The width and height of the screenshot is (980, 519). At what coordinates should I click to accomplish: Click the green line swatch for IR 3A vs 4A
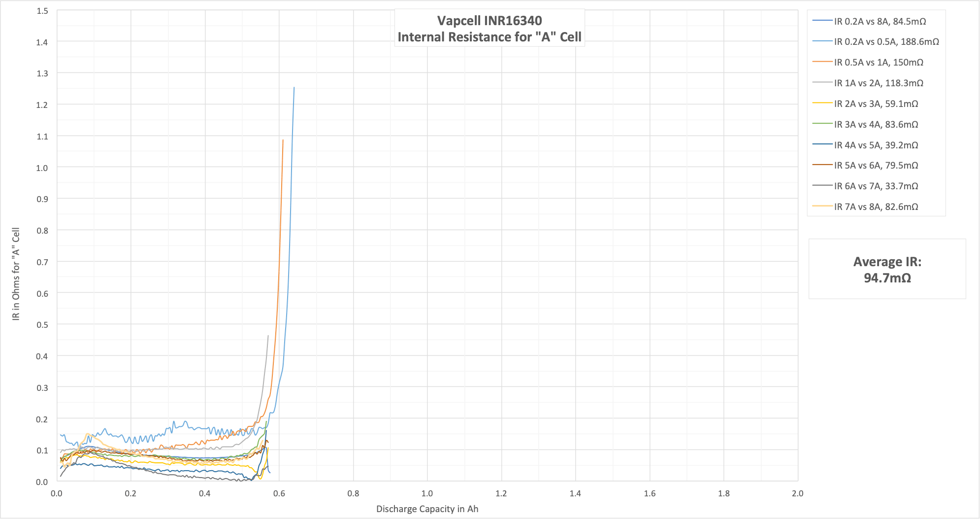pyautogui.click(x=822, y=124)
